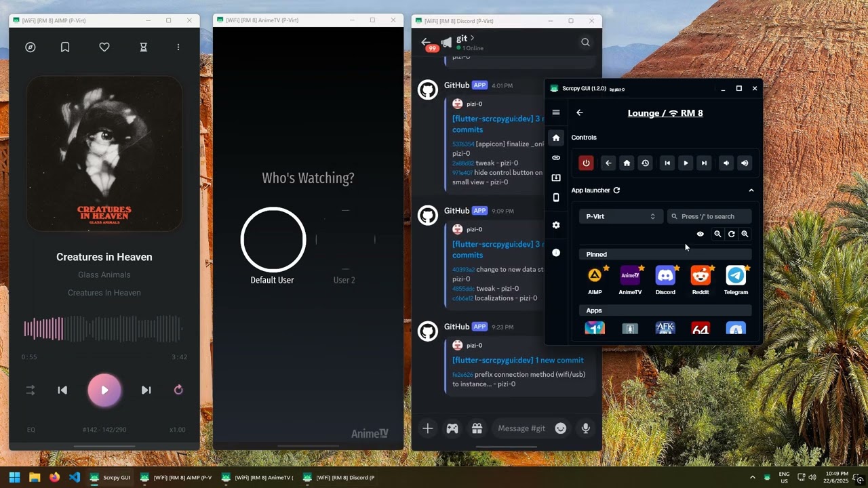Open the info/about page in Scrcpy sidebar
Screen dimensions: 868x488
[x=556, y=252]
